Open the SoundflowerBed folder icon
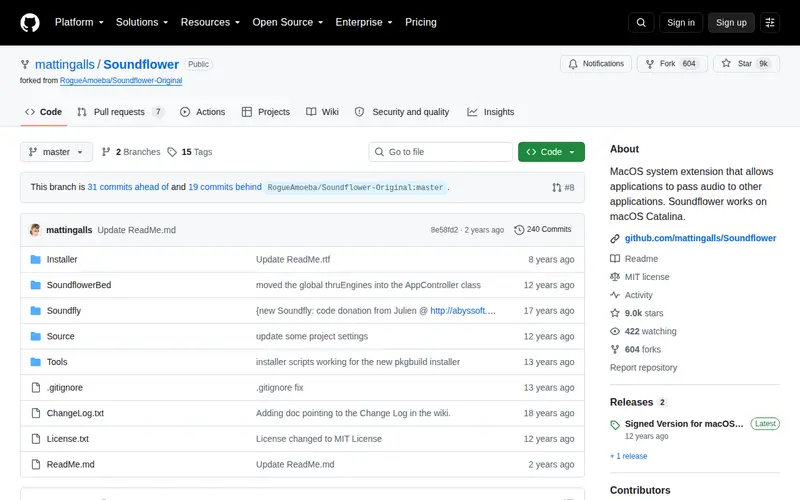This screenshot has height=500, width=800. click(x=36, y=285)
